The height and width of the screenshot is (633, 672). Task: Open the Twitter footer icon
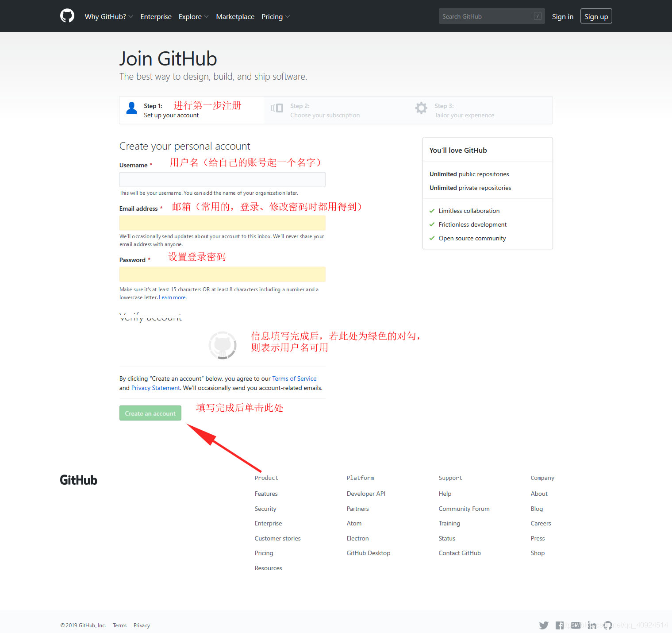[x=544, y=625]
